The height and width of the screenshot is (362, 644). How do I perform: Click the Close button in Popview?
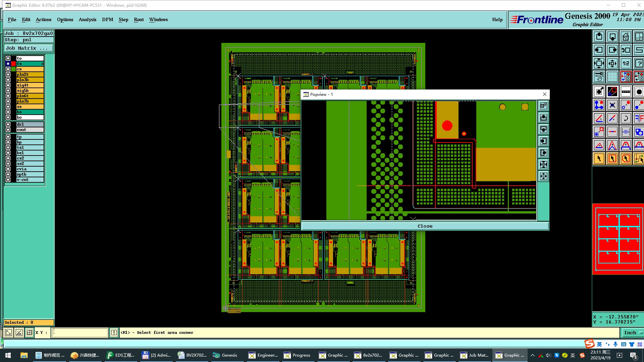[425, 226]
